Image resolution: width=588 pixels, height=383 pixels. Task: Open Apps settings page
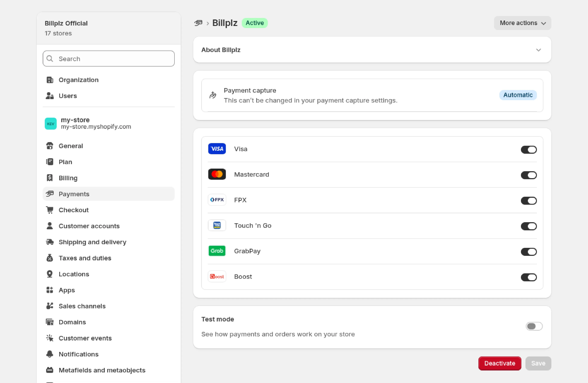109,290
